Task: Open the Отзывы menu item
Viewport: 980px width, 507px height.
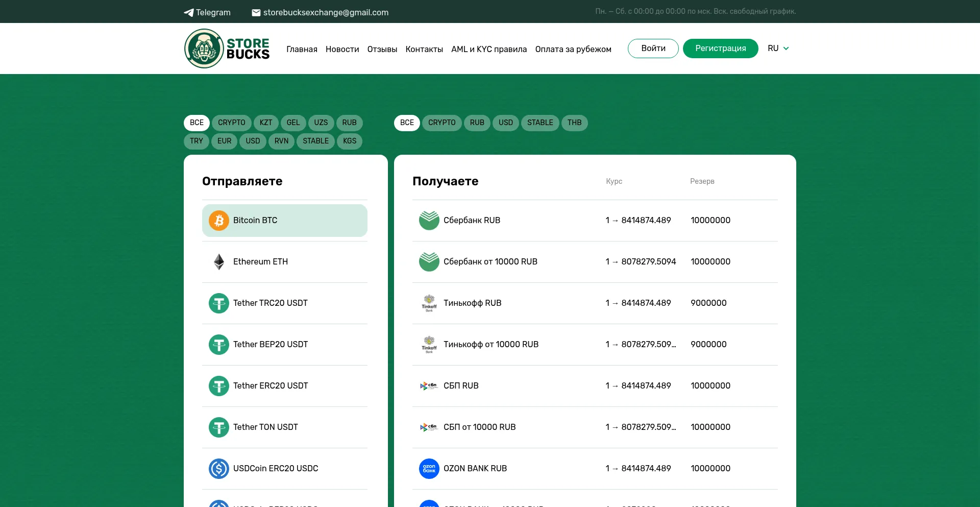Action: 382,49
